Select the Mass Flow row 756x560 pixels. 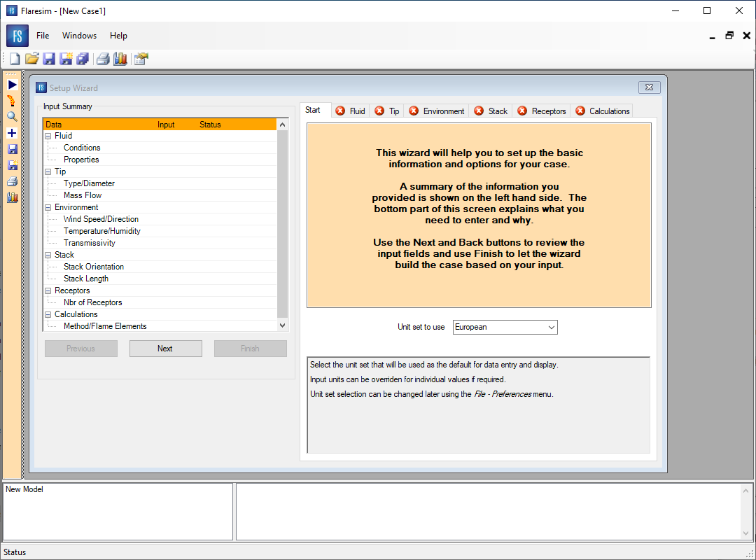click(x=160, y=195)
